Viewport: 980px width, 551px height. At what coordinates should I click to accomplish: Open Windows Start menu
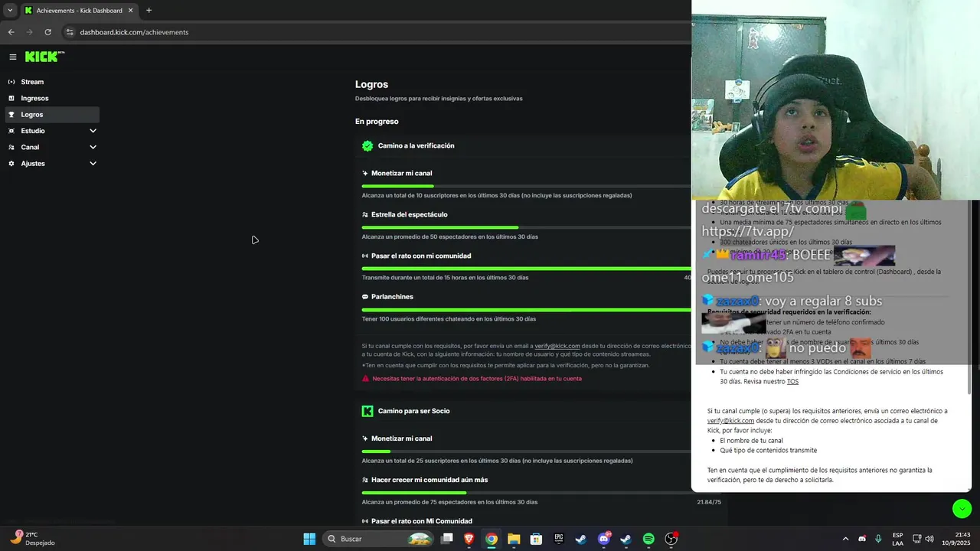309,539
